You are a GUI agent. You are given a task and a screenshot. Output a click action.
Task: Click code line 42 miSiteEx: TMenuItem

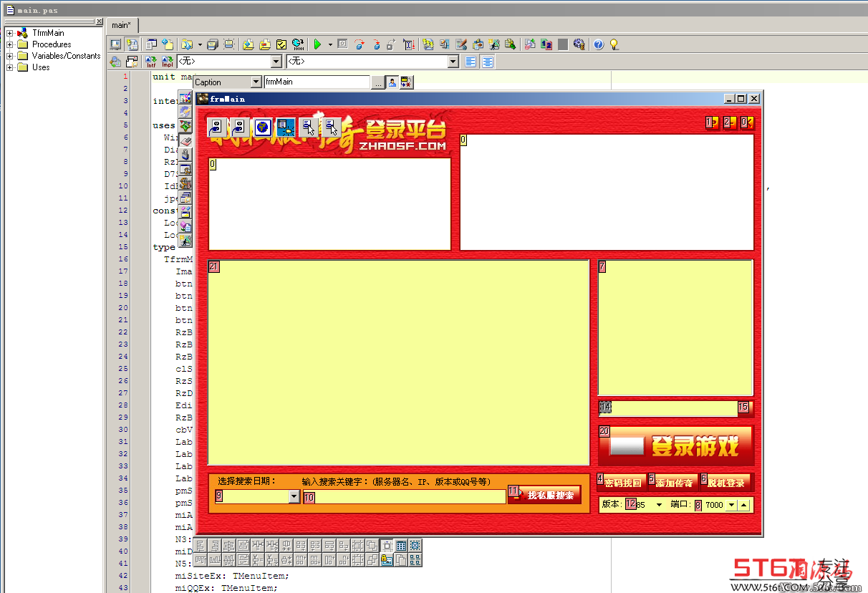click(233, 576)
